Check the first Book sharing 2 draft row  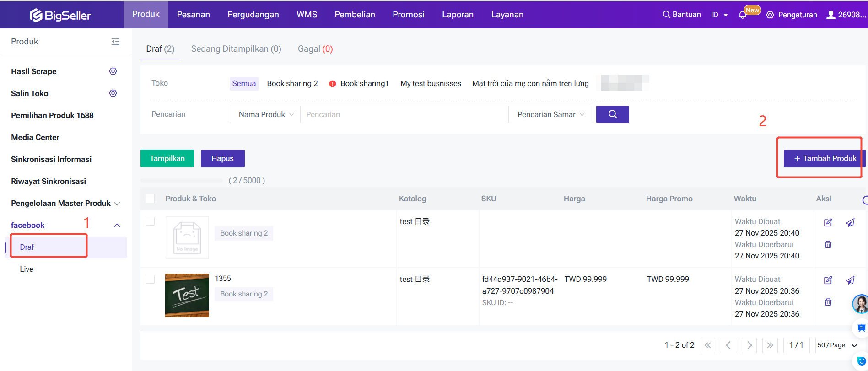(150, 221)
